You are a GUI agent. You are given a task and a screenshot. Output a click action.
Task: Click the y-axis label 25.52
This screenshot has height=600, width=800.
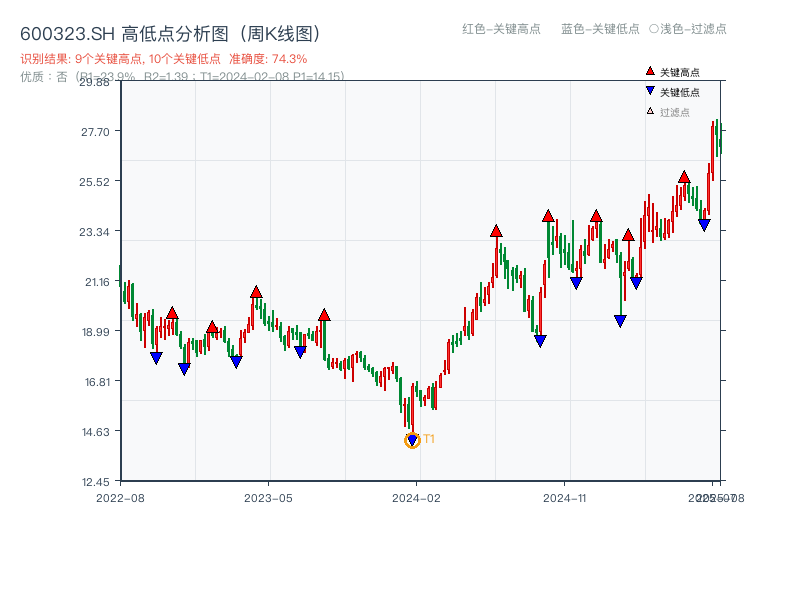94,182
